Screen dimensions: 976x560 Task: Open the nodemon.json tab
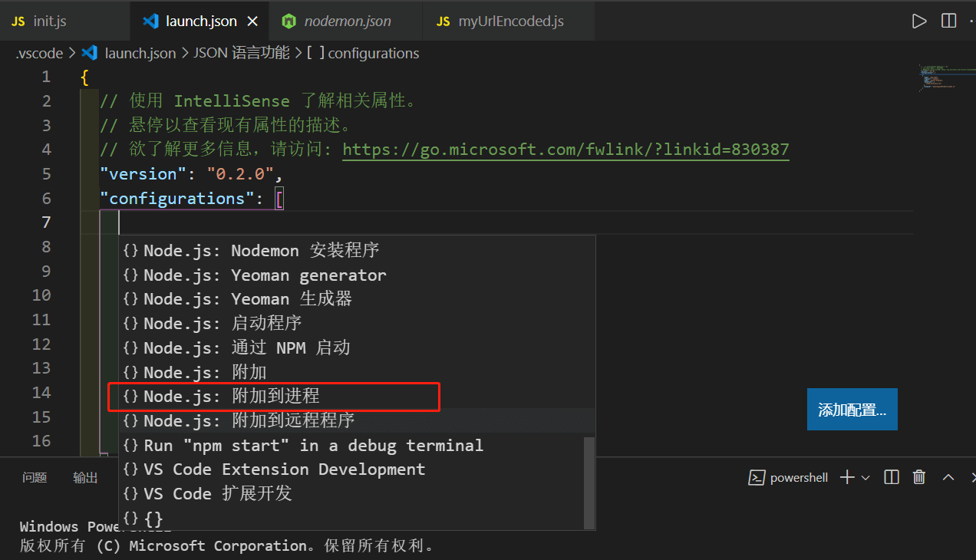point(348,21)
